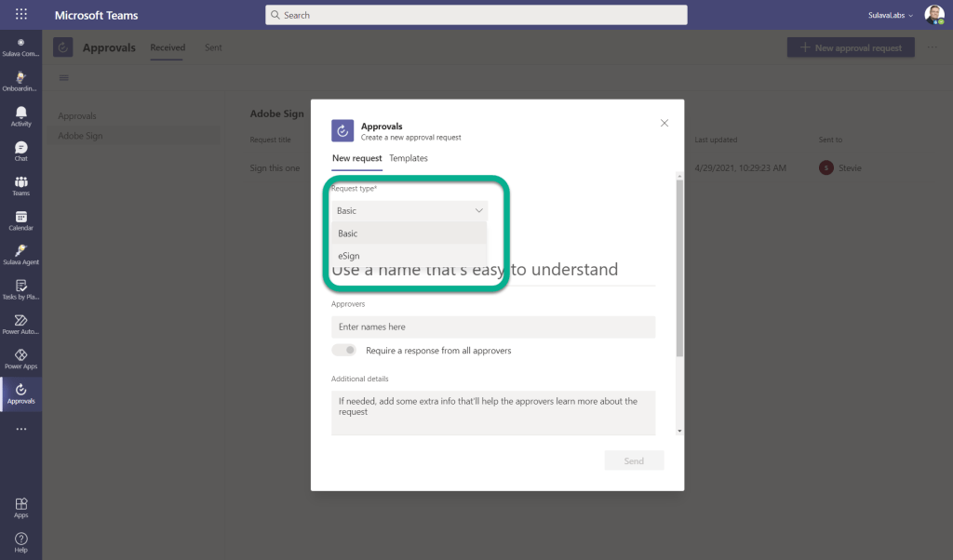Switch to the Templates tab
Screen dimensions: 953x560
[x=409, y=158]
